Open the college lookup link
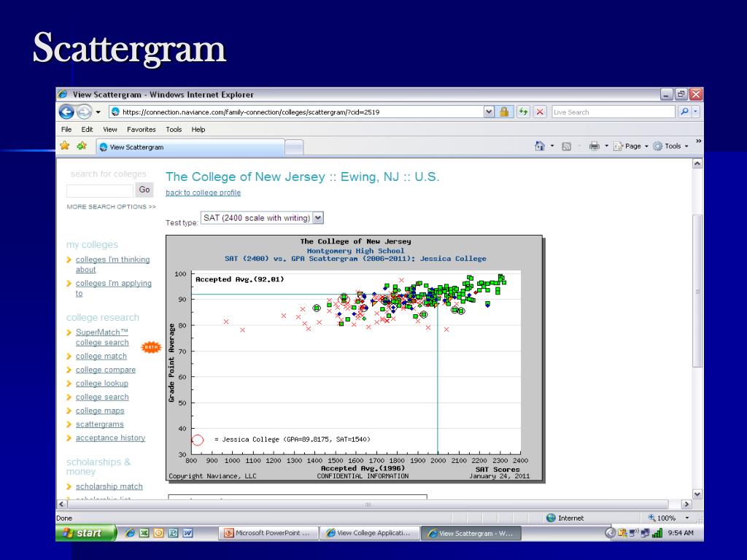Image resolution: width=747 pixels, height=560 pixels. [101, 384]
